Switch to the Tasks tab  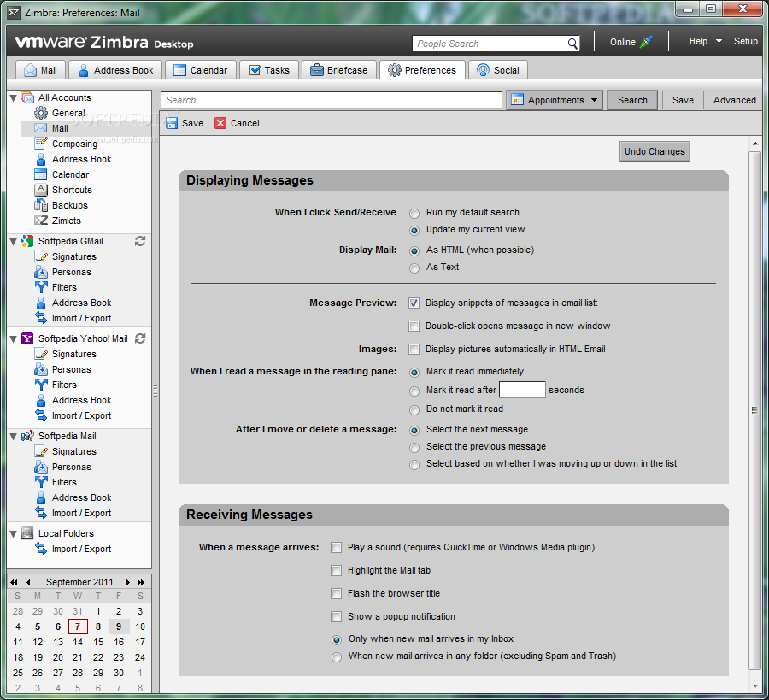click(x=269, y=70)
